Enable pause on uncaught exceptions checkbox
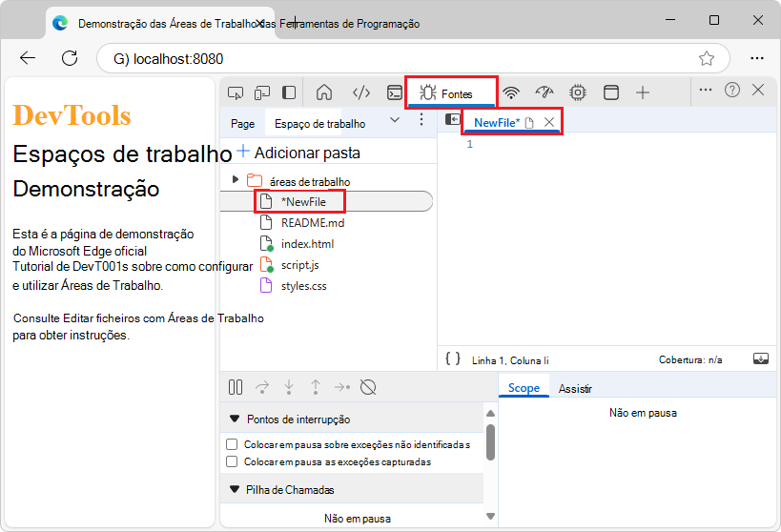 coord(232,444)
